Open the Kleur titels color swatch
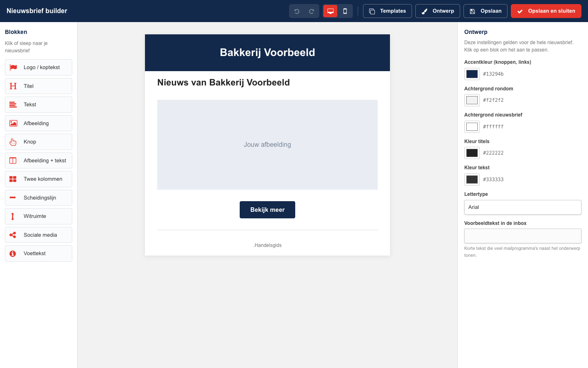Image resolution: width=588 pixels, height=368 pixels. coord(472,153)
